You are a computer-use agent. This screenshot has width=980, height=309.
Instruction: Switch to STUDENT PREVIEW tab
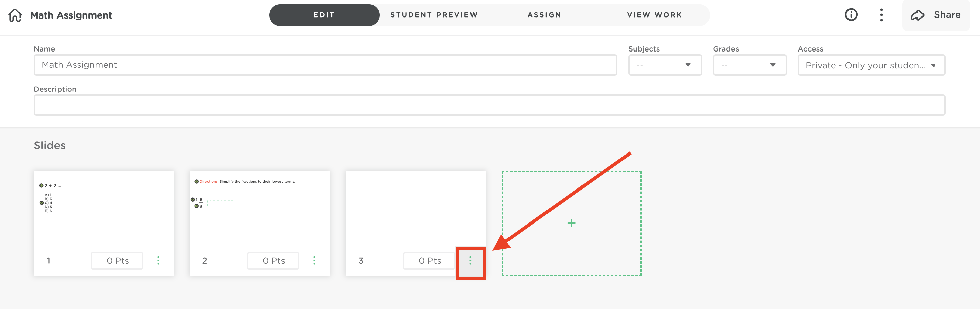click(x=434, y=15)
